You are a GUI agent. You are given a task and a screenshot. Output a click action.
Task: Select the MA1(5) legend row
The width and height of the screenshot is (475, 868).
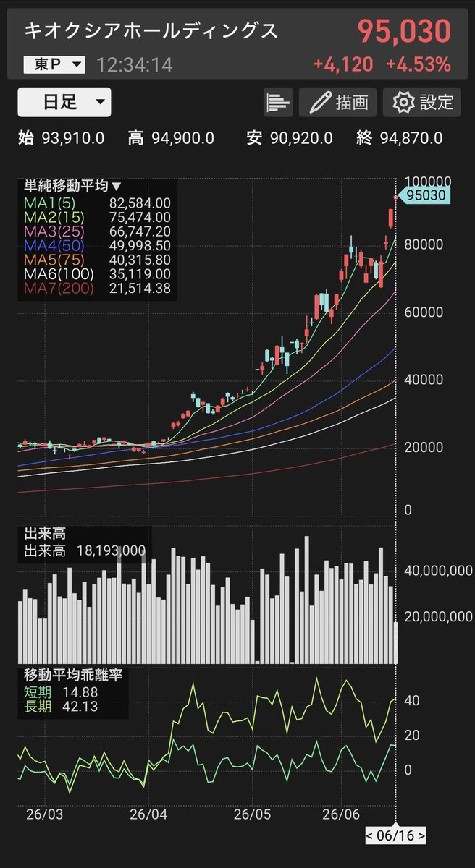coord(97,203)
